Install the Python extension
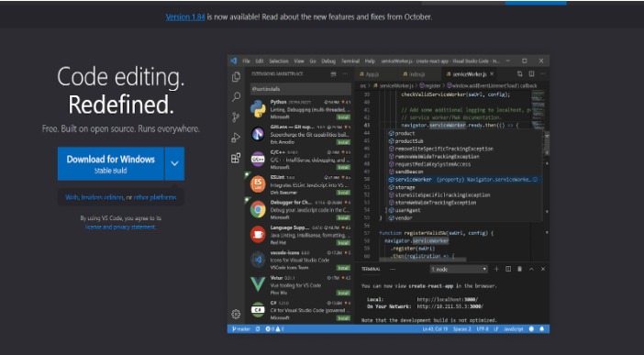Viewport: 644px width, 355px height. [343, 117]
